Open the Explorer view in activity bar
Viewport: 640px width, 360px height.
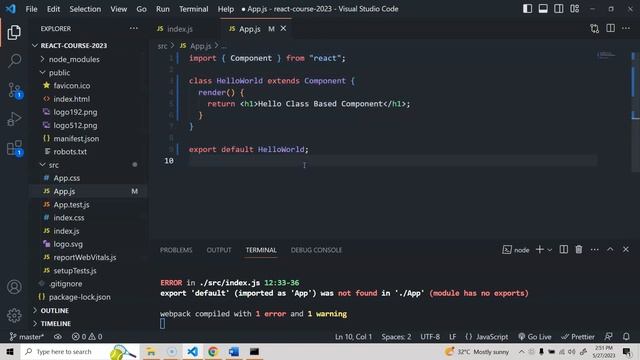click(14, 32)
